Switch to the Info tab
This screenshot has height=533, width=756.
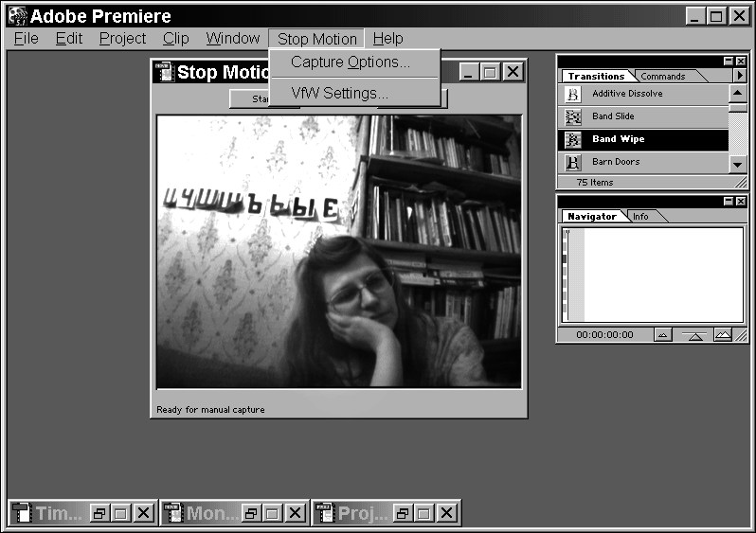point(640,217)
